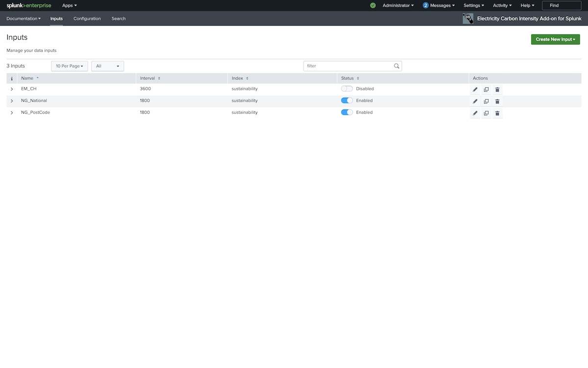Image resolution: width=588 pixels, height=368 pixels.
Task: Disable the NG_National input toggle
Action: [x=347, y=101]
